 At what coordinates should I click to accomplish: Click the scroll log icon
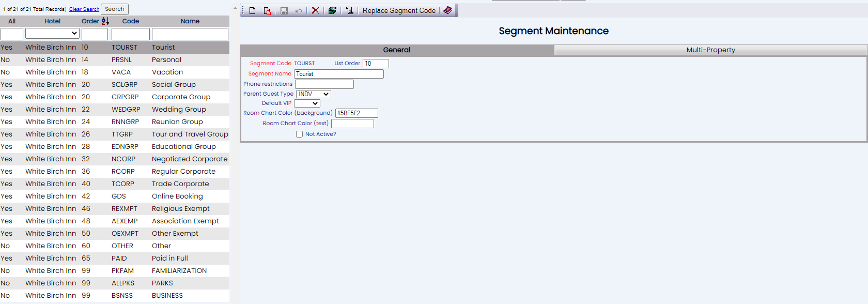click(x=350, y=10)
